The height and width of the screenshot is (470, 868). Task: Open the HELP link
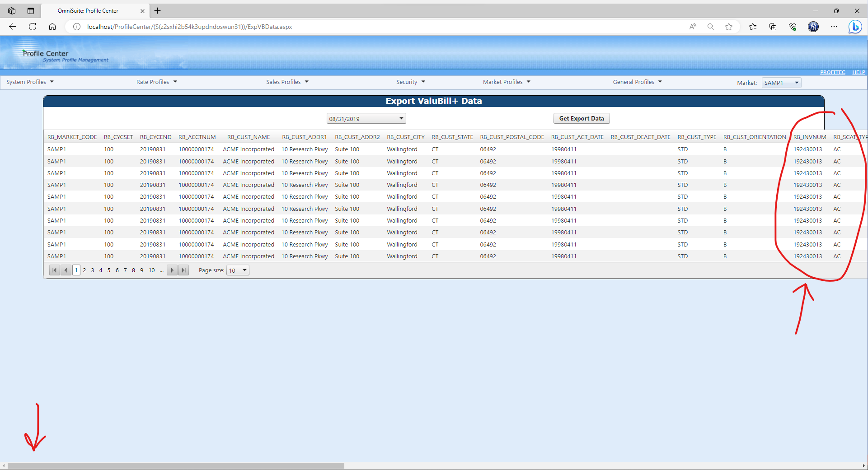tap(858, 72)
